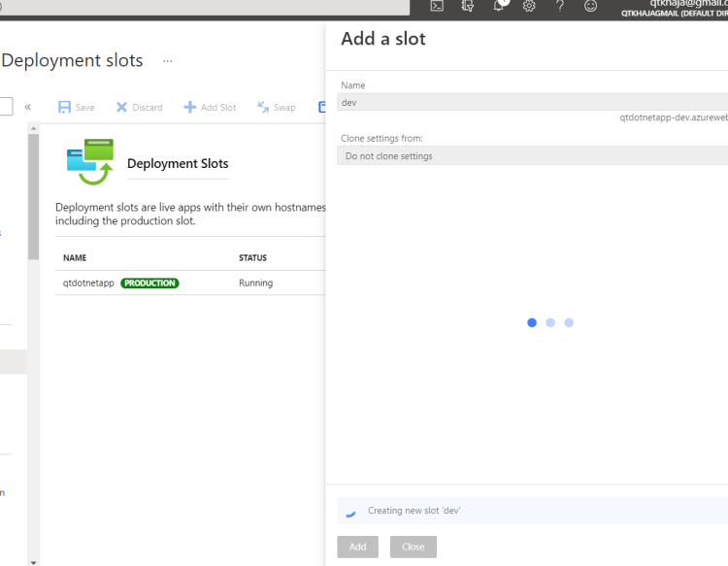
Task: Click the Add button
Action: point(357,547)
